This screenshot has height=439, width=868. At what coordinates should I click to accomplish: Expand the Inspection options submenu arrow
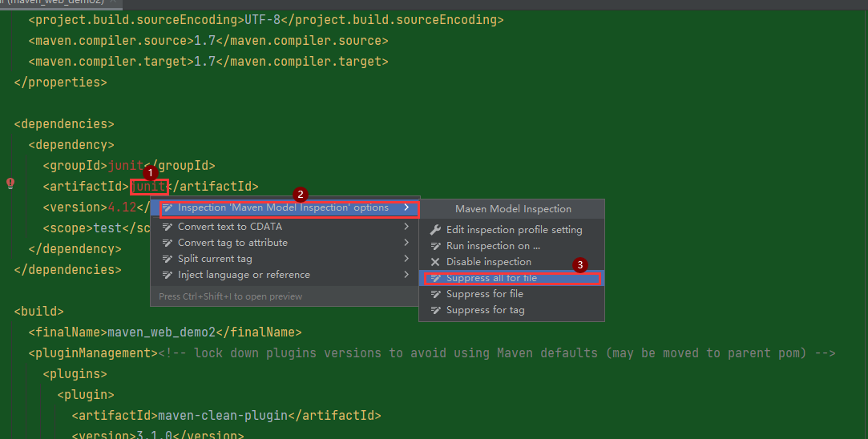pyautogui.click(x=406, y=207)
